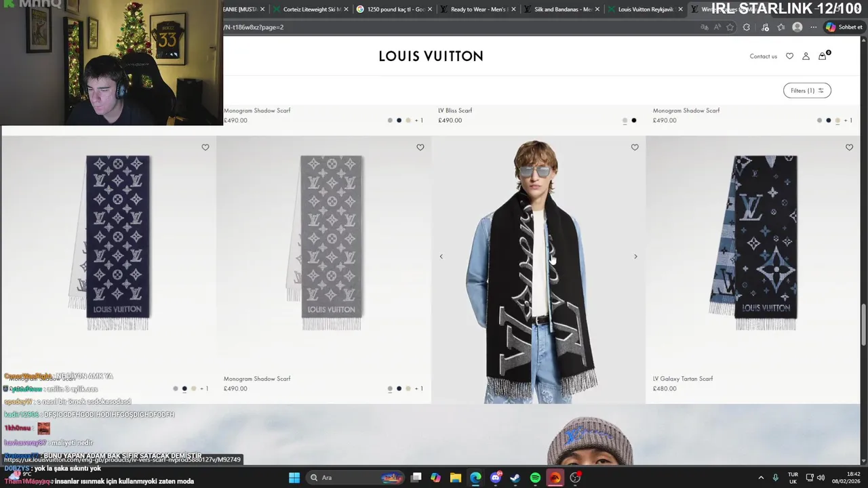Image resolution: width=868 pixels, height=488 pixels.
Task: Open File Explorer from taskbar
Action: tap(456, 478)
